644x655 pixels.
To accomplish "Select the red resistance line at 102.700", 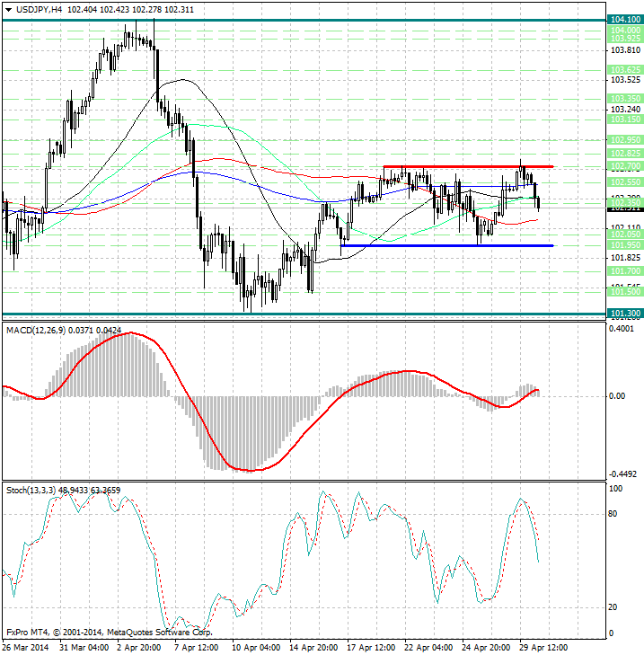I will pos(467,167).
